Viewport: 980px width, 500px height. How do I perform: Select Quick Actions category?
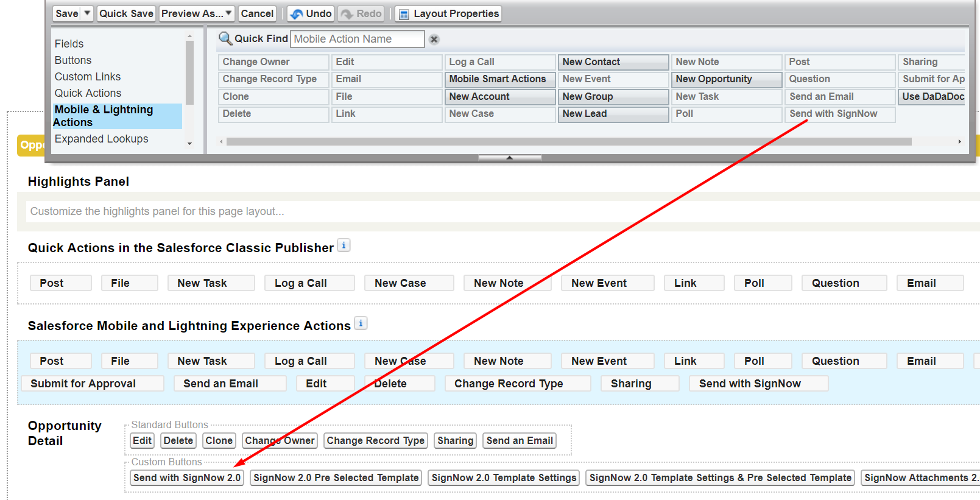pyautogui.click(x=88, y=93)
